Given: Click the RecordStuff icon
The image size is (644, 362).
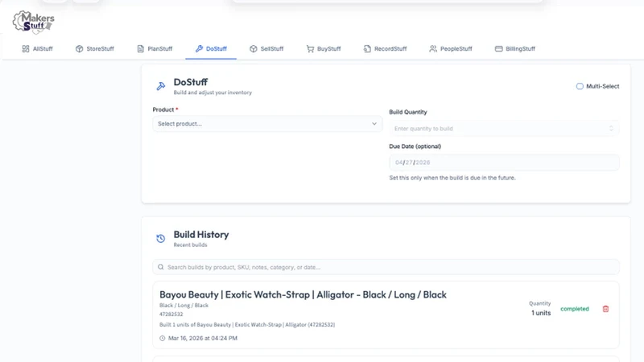Looking at the screenshot, I should click(367, 49).
